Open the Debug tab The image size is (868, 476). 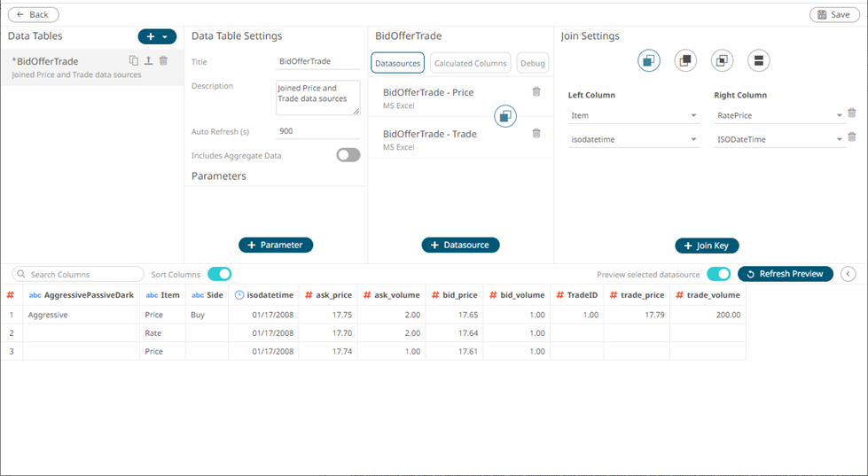(x=533, y=63)
